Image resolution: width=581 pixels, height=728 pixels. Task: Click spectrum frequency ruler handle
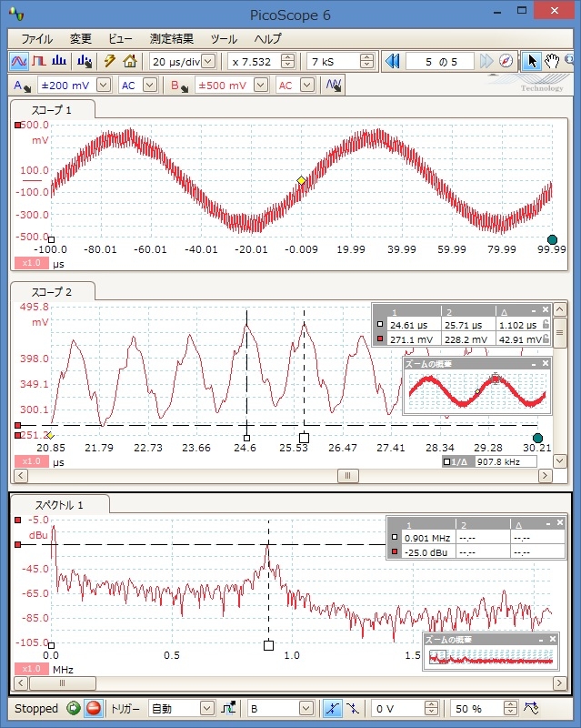268,645
